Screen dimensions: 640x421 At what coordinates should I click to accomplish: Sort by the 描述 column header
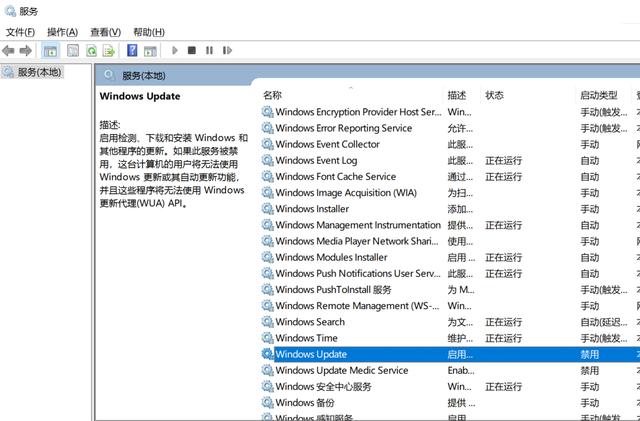click(457, 95)
